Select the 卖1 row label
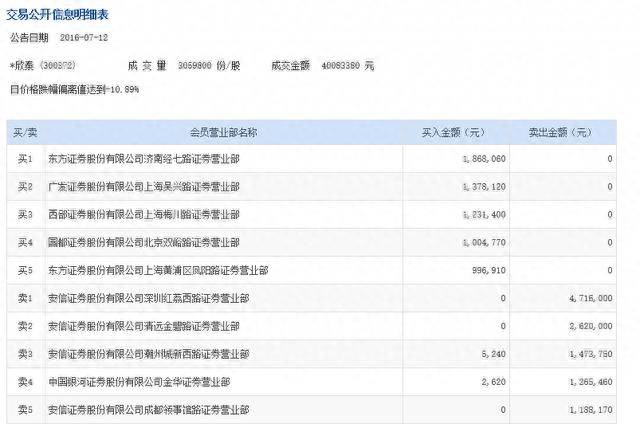The height and width of the screenshot is (424, 640). click(x=25, y=299)
